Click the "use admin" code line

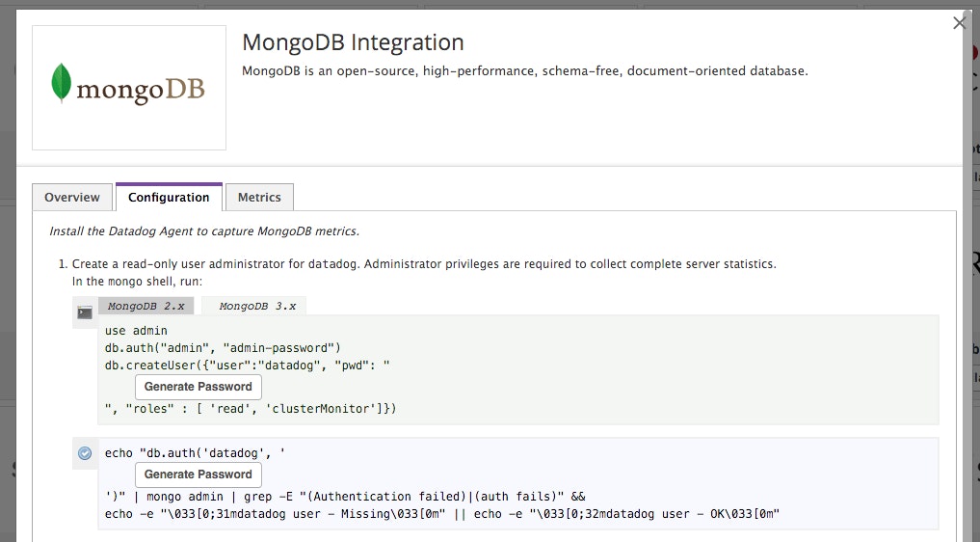(x=136, y=331)
